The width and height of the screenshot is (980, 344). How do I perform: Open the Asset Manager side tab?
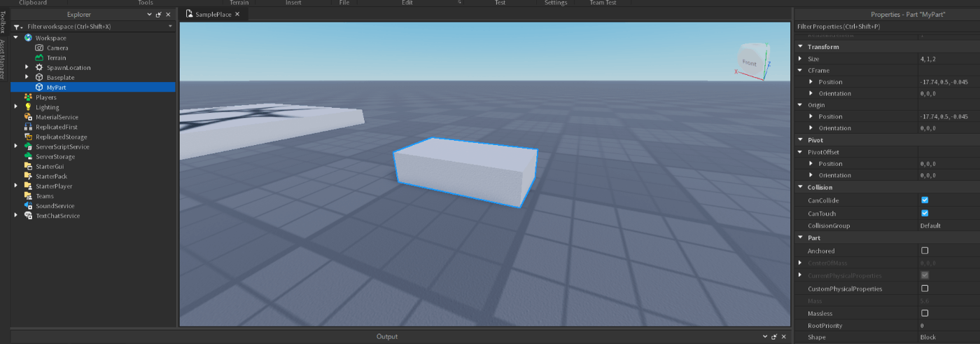click(x=3, y=59)
